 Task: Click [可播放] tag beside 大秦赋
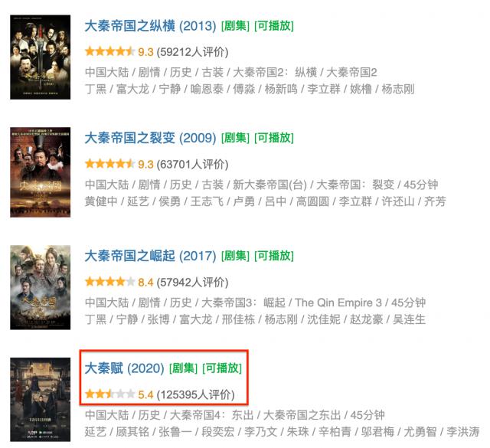pos(222,368)
